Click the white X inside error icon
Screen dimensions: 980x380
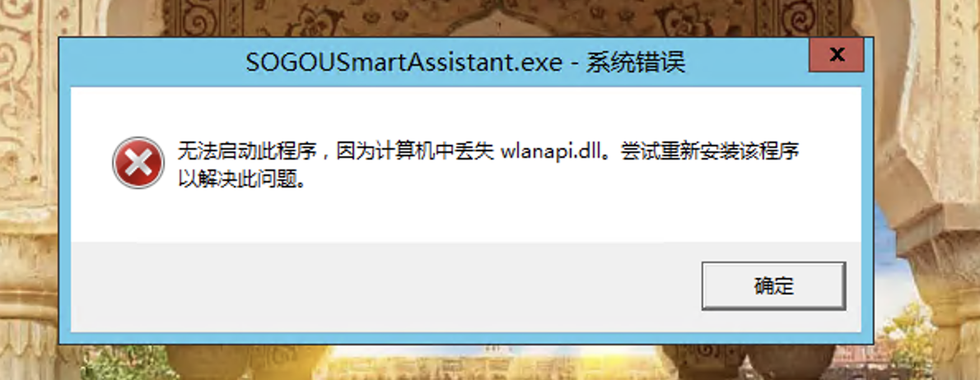(x=138, y=163)
